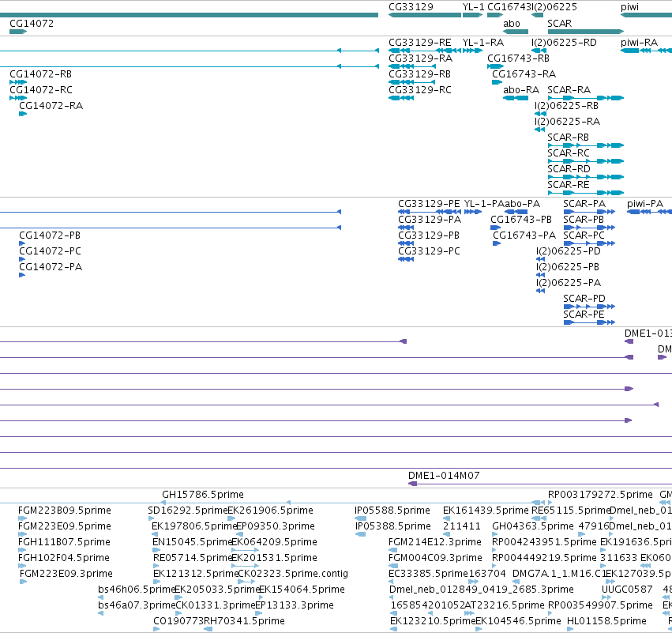This screenshot has width=672, height=633.
Task: Click the teal CG14072 gene bar beneath its label
Action: (x=18, y=32)
